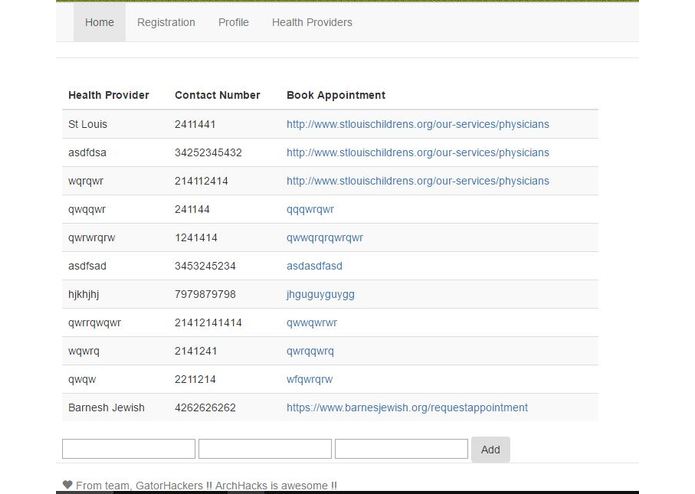
Task: Select the qwrwrqrw provider cell
Action: pos(91,238)
